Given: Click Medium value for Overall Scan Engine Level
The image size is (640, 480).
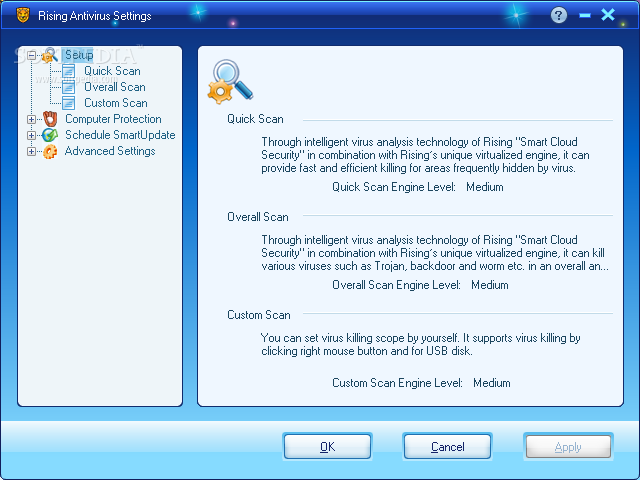Looking at the screenshot, I should click(490, 285).
